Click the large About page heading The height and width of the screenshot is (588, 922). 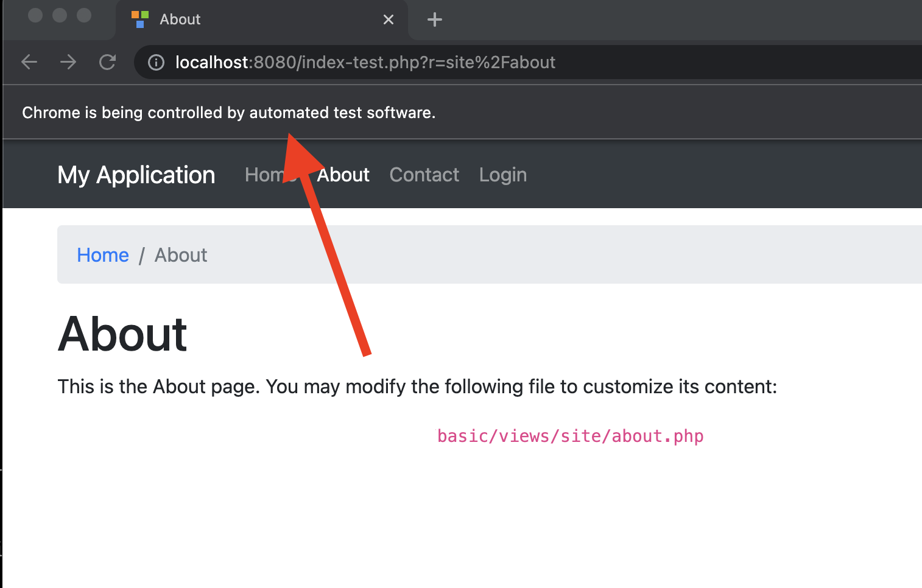[x=122, y=334]
